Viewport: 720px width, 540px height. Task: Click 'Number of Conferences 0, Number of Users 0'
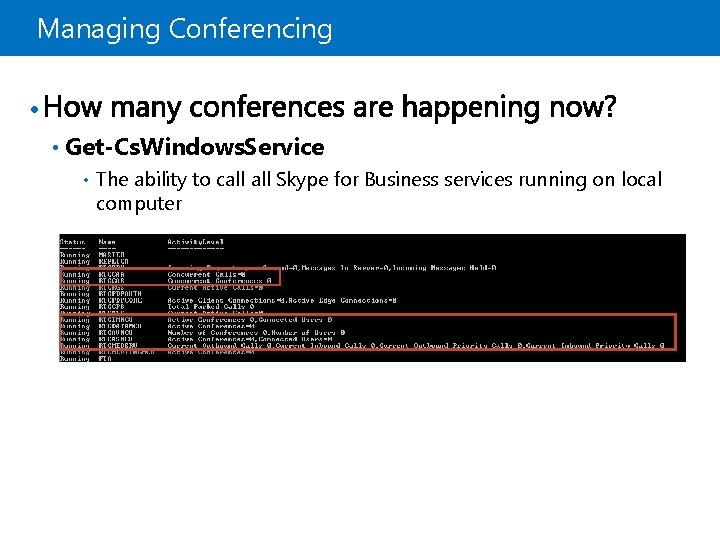point(256,332)
